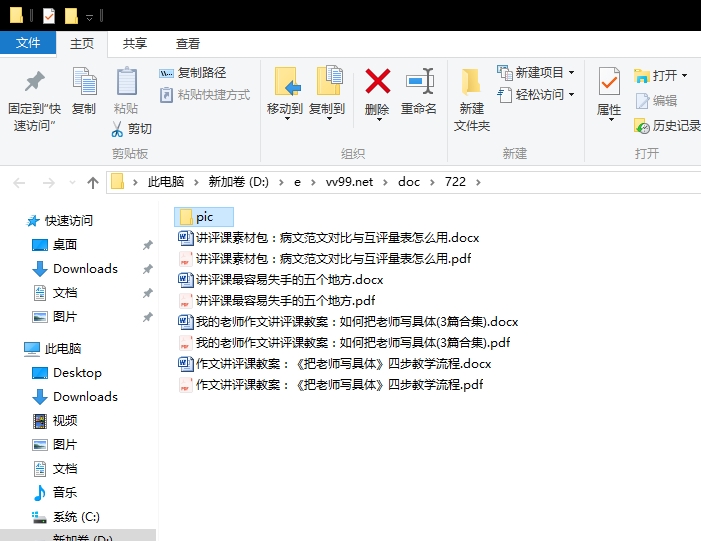
Task: Click the Back navigation arrow
Action: (x=19, y=183)
